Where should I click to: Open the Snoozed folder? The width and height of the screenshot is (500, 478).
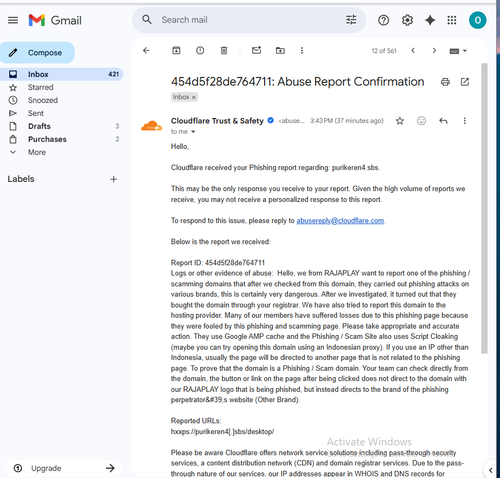click(43, 100)
